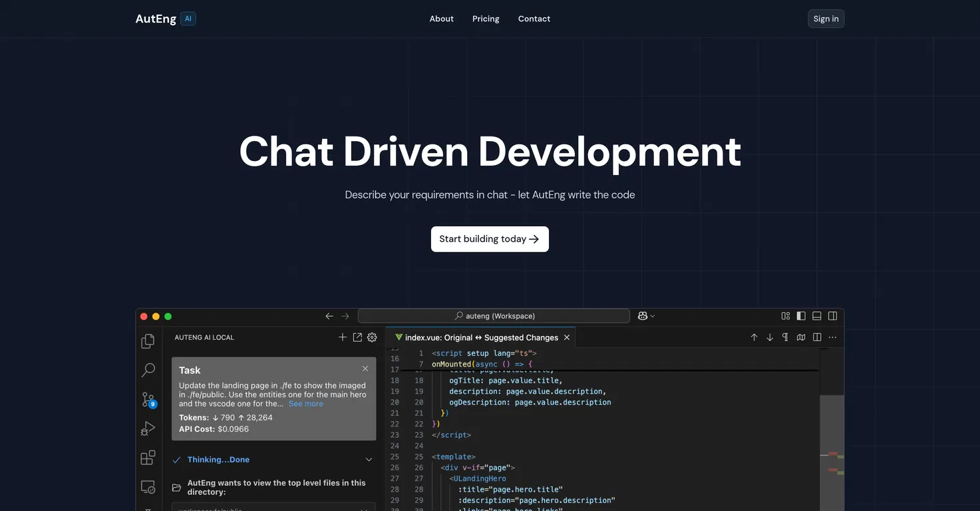Click the <template> code line
The height and width of the screenshot is (511, 980).
tap(454, 457)
